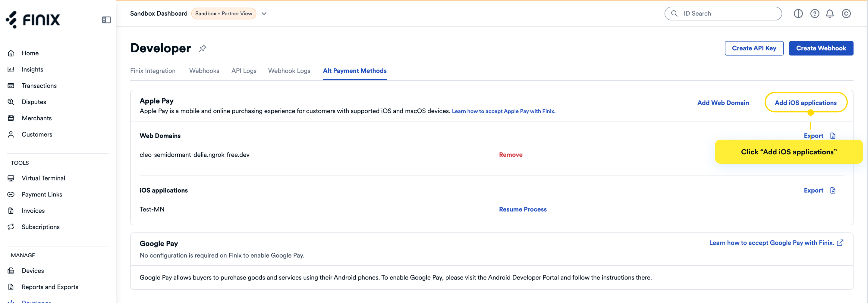868x303 pixels.
Task: Click the Create API Key button
Action: [754, 48]
